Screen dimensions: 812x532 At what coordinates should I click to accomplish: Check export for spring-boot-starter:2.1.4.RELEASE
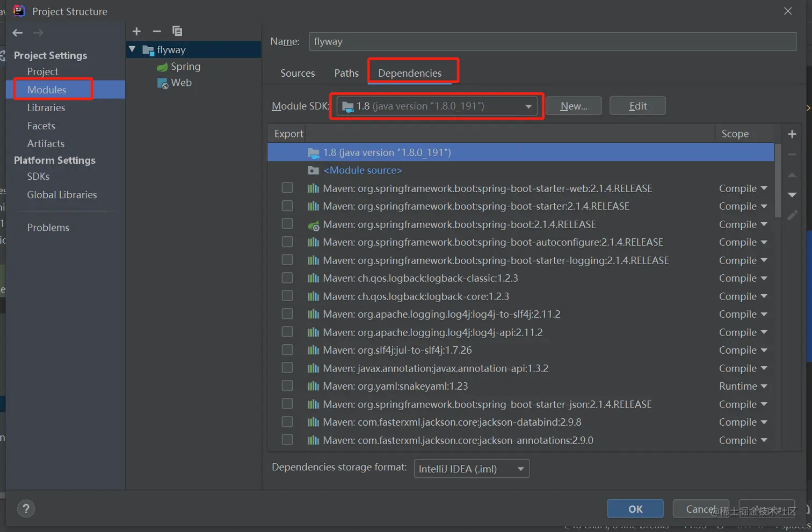[x=287, y=206]
